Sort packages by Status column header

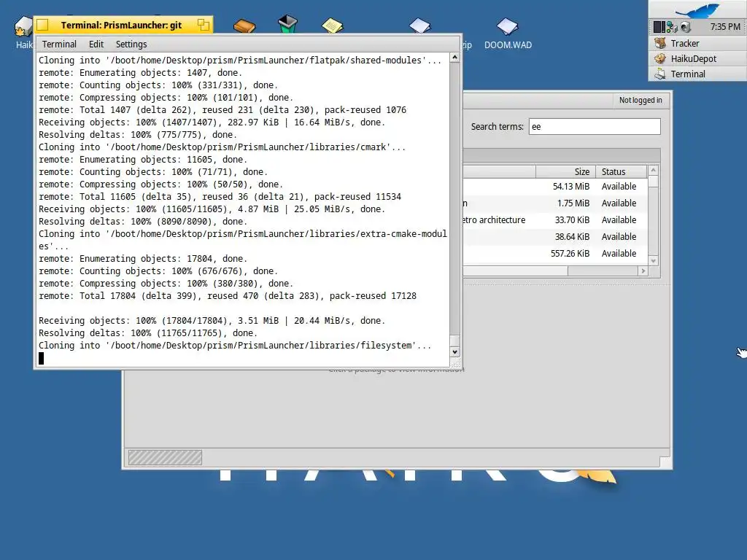tap(622, 171)
